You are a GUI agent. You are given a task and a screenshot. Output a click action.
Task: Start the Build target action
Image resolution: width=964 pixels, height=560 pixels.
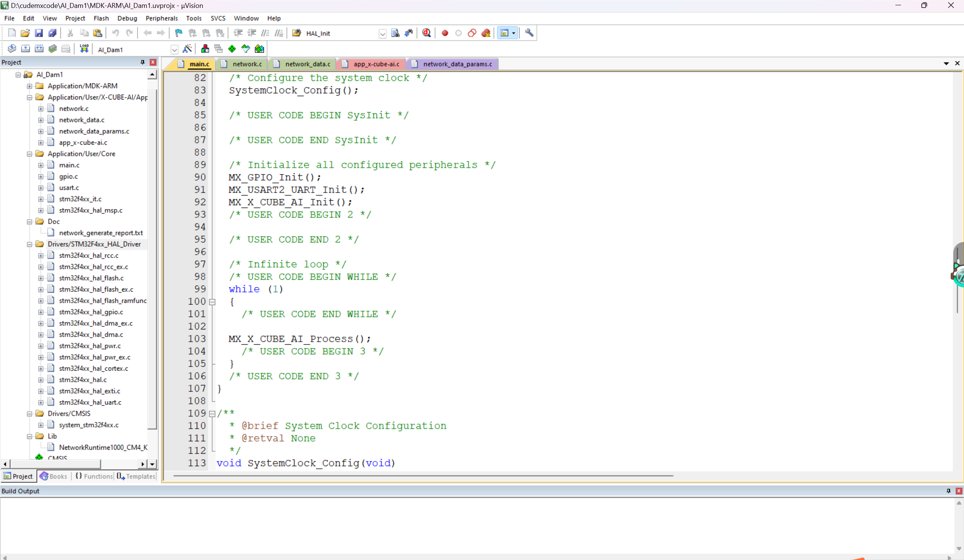click(25, 49)
